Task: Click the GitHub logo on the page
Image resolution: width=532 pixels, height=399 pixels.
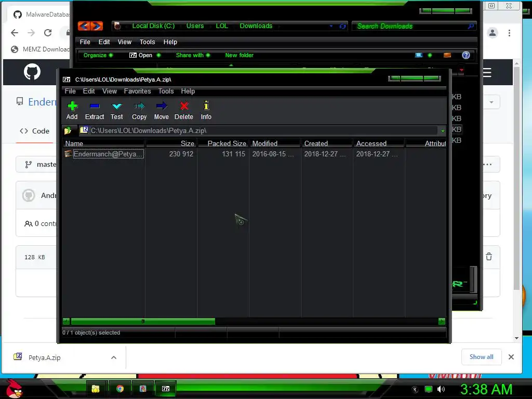Action: coord(32,72)
